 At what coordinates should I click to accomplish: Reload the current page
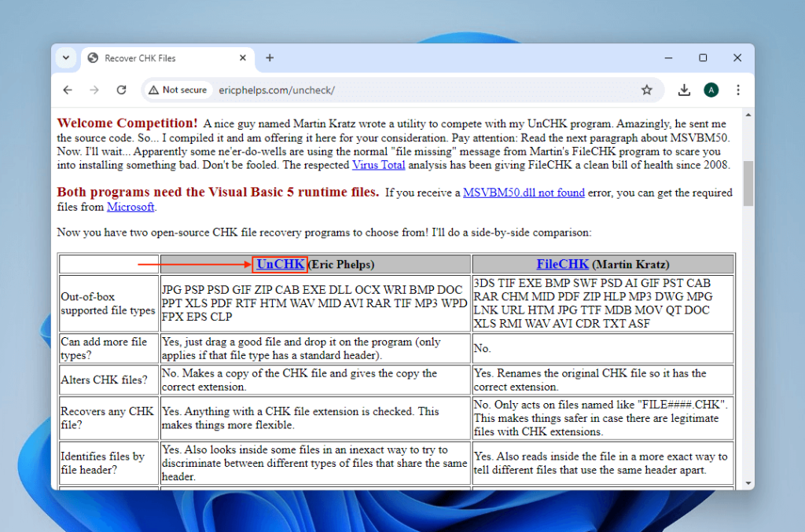pyautogui.click(x=121, y=90)
